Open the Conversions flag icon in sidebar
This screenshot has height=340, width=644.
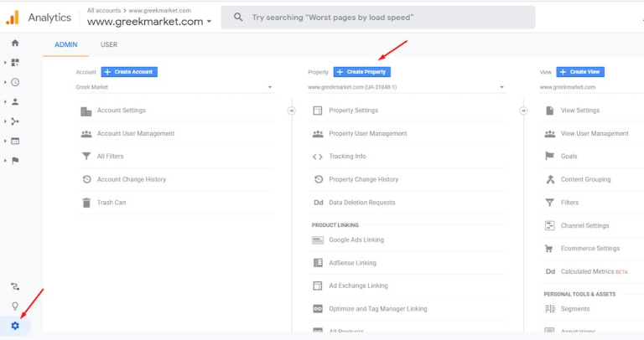(15, 160)
